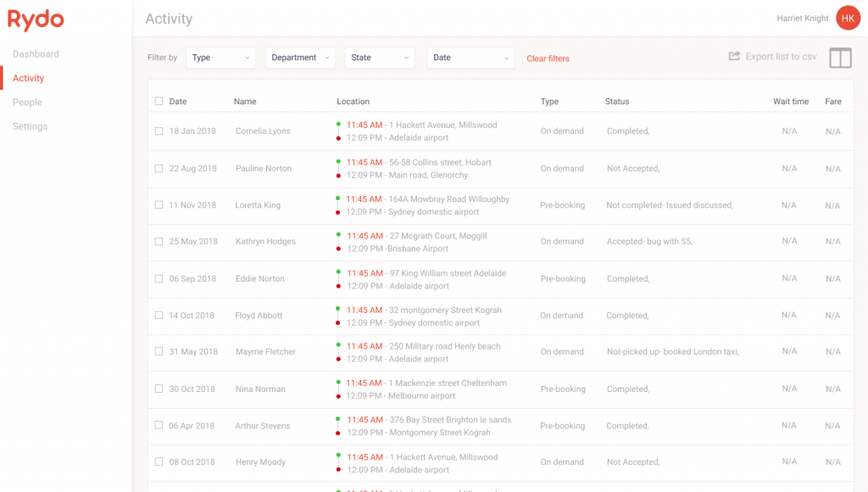The width and height of the screenshot is (868, 492).
Task: Click the Wait time column header
Action: pos(790,102)
